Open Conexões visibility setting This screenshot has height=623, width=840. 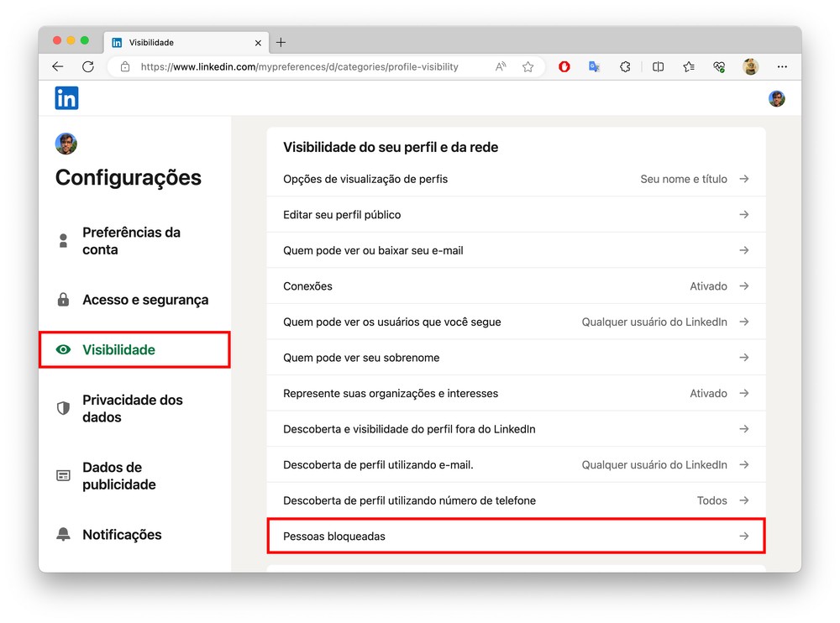pyautogui.click(x=516, y=286)
